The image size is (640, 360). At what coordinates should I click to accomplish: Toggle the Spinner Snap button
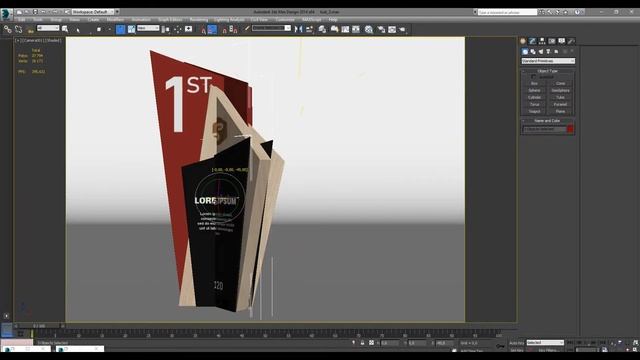tap(233, 29)
